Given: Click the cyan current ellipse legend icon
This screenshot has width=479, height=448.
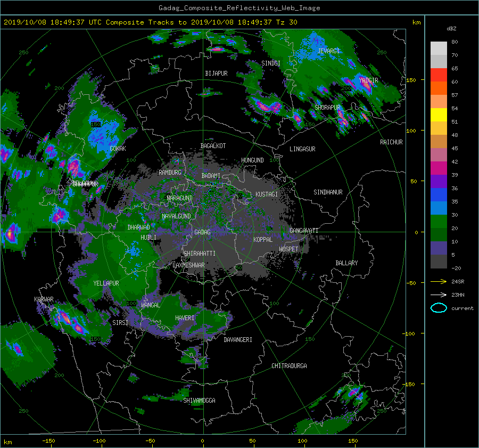Looking at the screenshot, I should click(x=439, y=308).
